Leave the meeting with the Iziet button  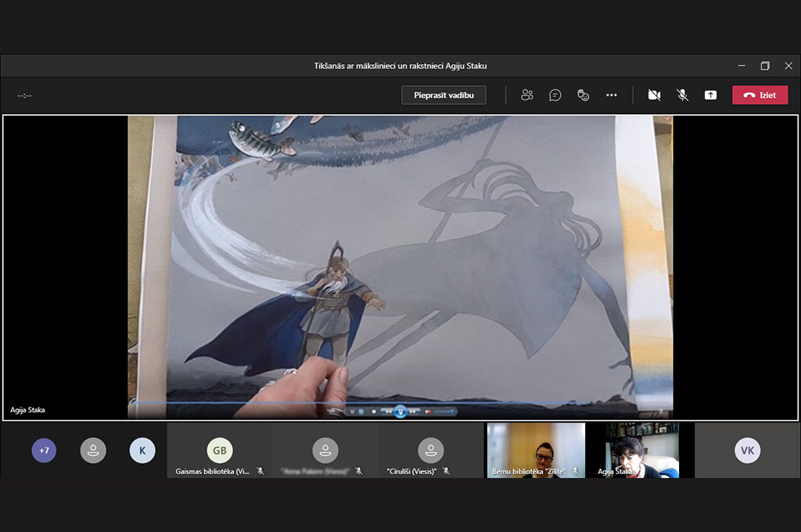click(x=760, y=95)
